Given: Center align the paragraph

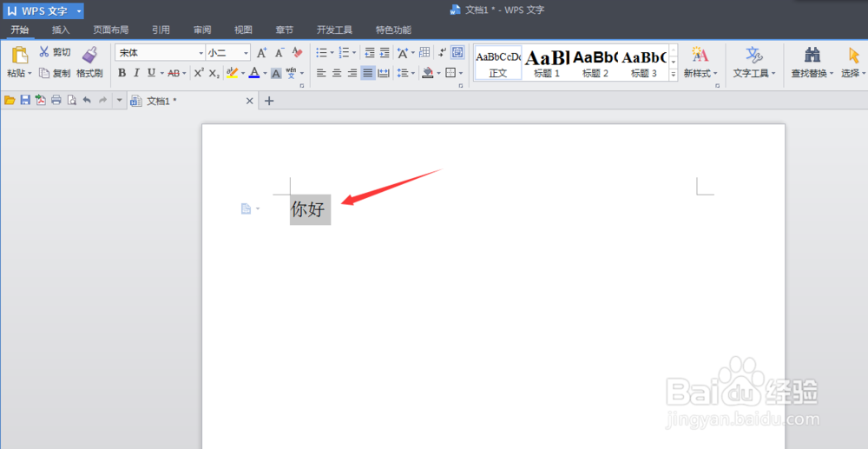Looking at the screenshot, I should pyautogui.click(x=337, y=73).
